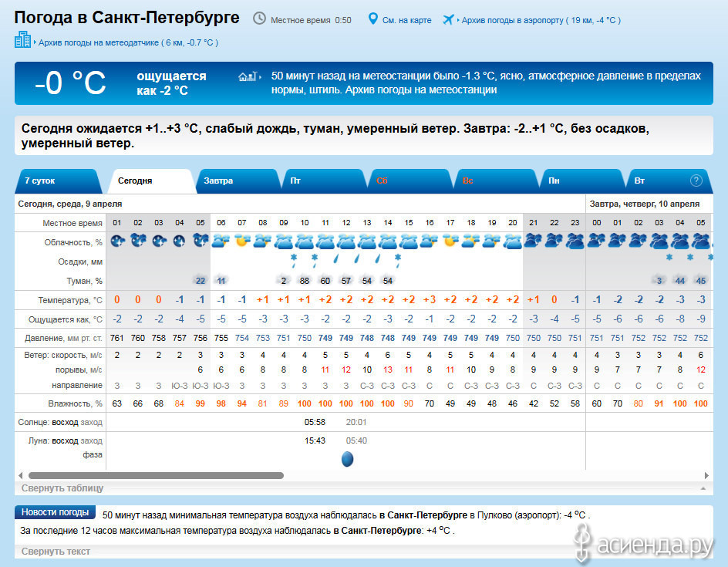
Task: Click the "Новости погоды" label
Action: click(x=55, y=512)
